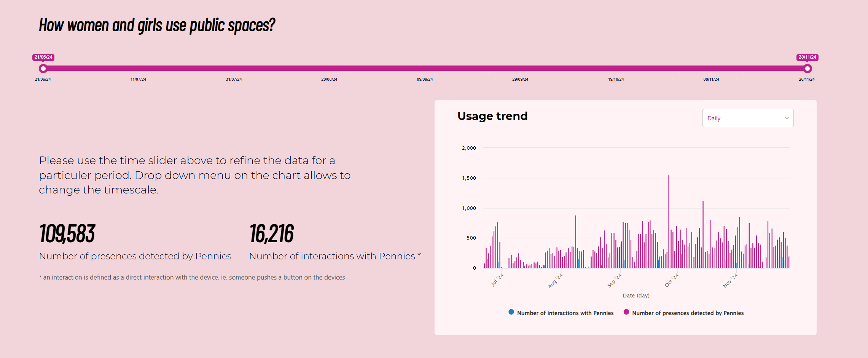The image size is (868, 358).
Task: Click the 2,000 y-axis label
Action: click(x=469, y=148)
